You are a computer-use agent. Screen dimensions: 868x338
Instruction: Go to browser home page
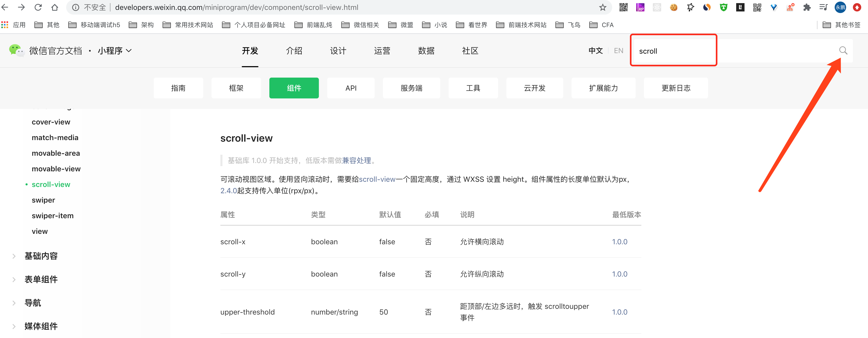(x=55, y=7)
